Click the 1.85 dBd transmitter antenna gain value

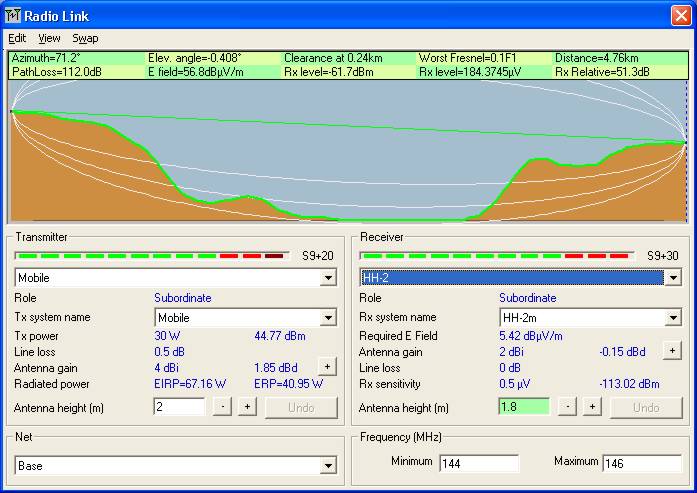click(276, 368)
